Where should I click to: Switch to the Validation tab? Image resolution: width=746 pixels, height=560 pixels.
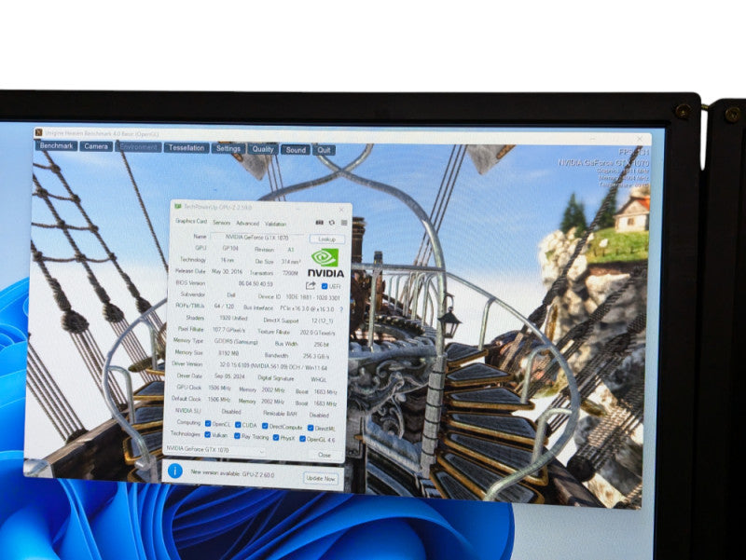275,224
